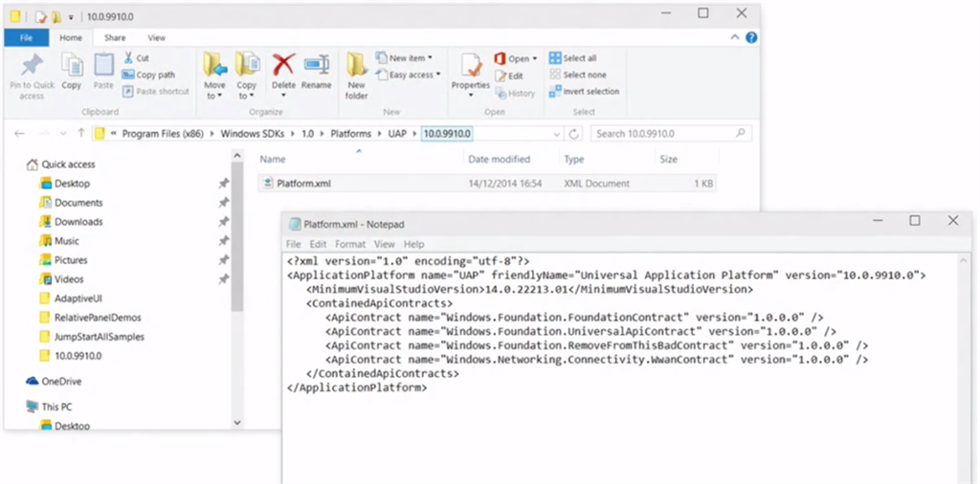Select Quick access in navigation pane
980x484 pixels.
point(61,165)
